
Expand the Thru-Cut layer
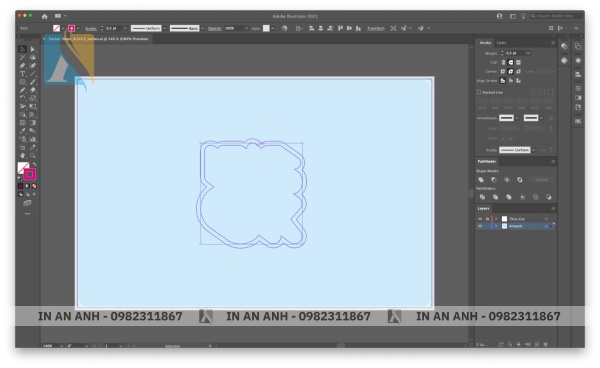[496, 219]
